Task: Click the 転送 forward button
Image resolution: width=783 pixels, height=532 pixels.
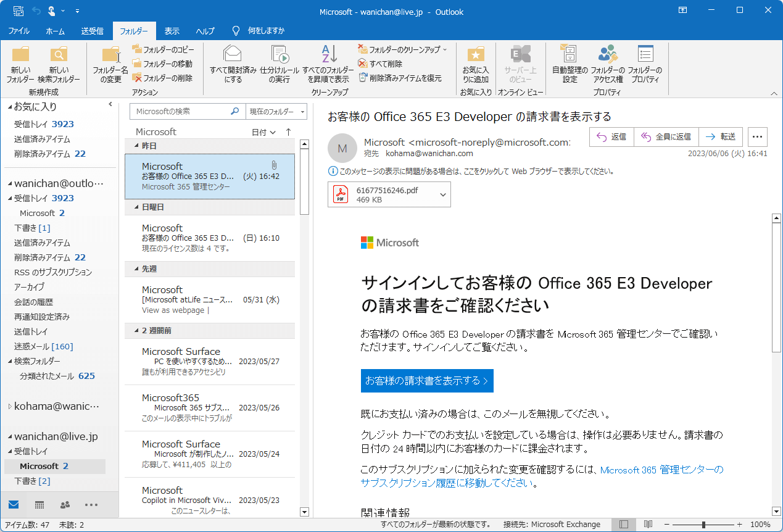Action: [720, 137]
